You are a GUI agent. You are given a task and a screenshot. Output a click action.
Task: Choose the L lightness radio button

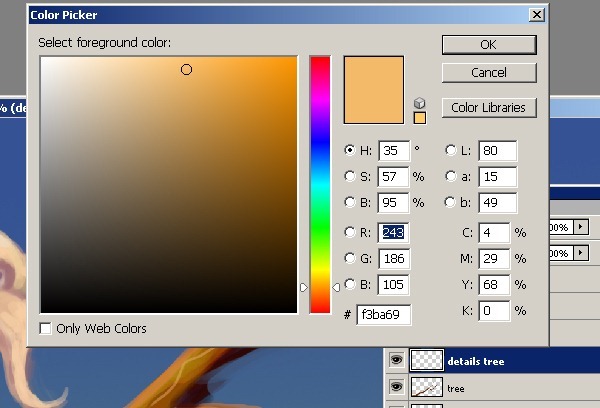[450, 150]
